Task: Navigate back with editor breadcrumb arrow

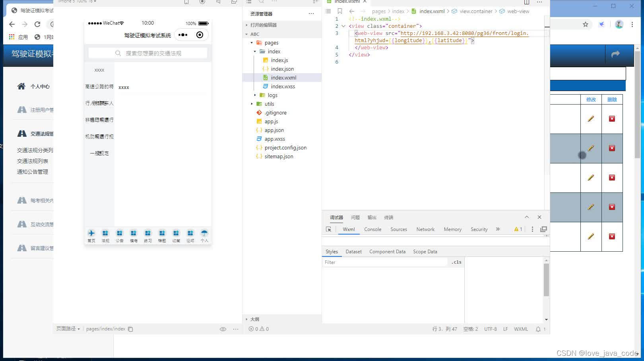Action: pos(352,11)
